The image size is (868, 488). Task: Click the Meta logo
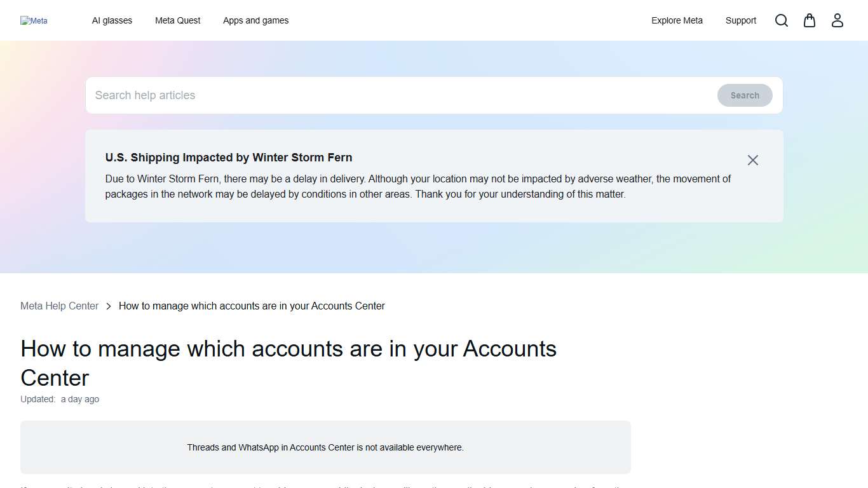[34, 20]
